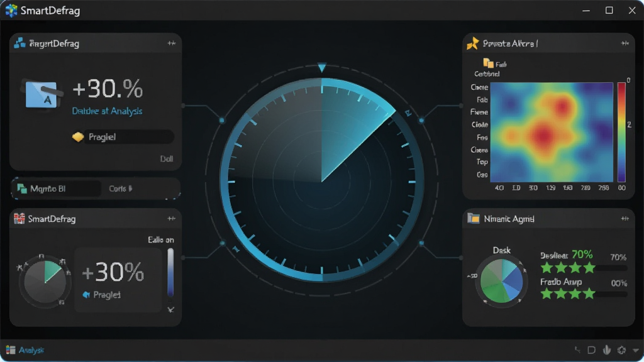Click the green icon beside Mgnfio Bl

[22, 189]
